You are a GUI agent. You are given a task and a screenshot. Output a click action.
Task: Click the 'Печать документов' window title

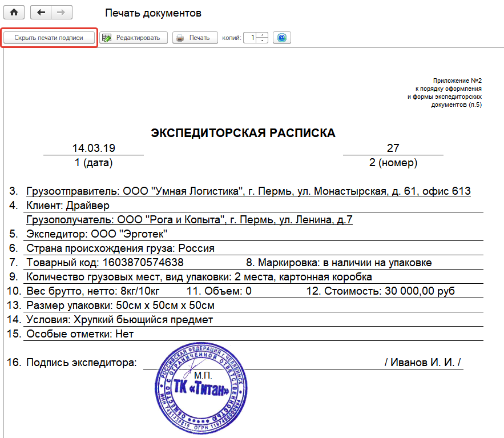pyautogui.click(x=153, y=13)
